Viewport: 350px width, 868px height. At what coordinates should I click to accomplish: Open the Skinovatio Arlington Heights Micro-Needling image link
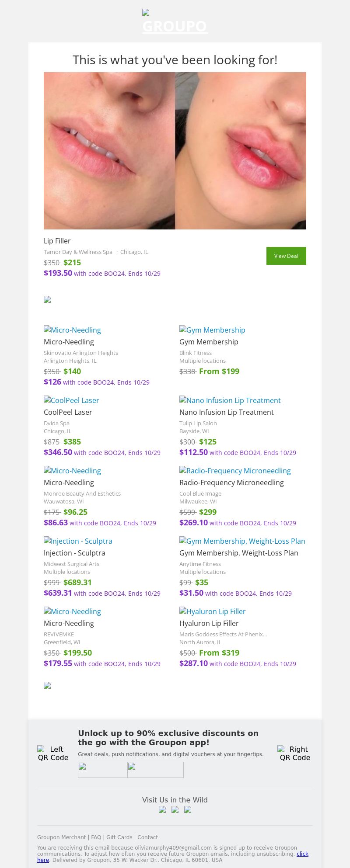pos(72,330)
